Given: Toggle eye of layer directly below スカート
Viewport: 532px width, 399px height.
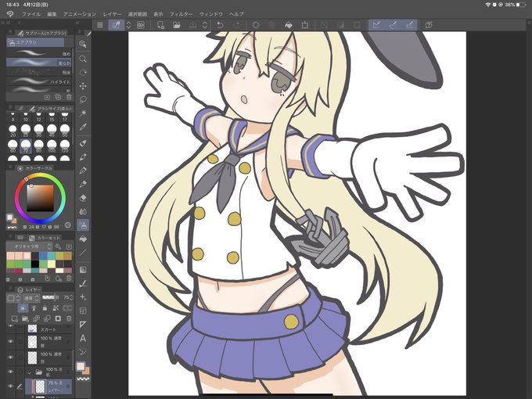Looking at the screenshot, I should 10,341.
